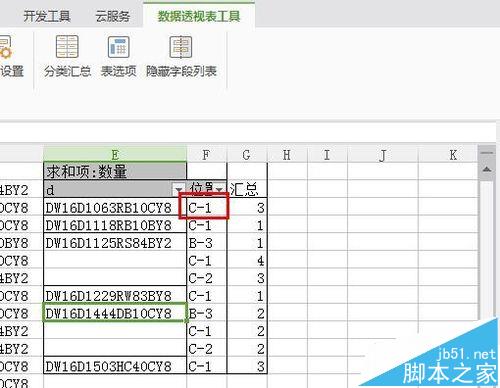Image resolution: width=500 pixels, height=388 pixels.
Task: Select cell DW16D1229RW83BY8
Action: [115, 295]
